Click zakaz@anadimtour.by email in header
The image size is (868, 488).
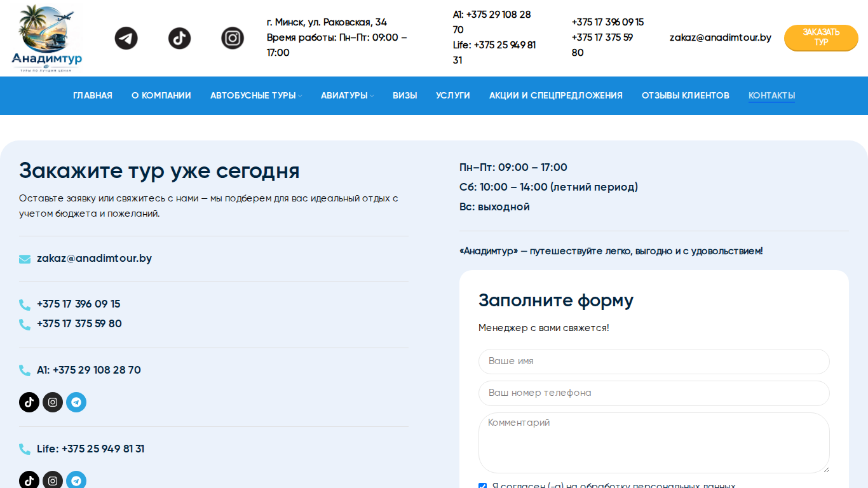[721, 37]
